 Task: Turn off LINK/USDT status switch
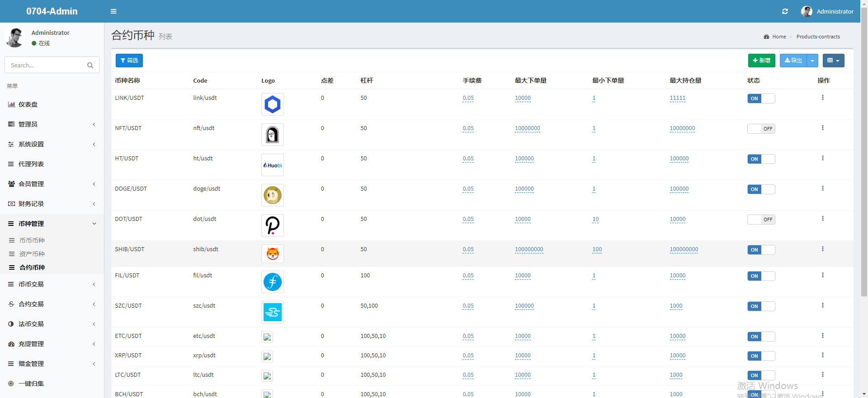(x=761, y=98)
